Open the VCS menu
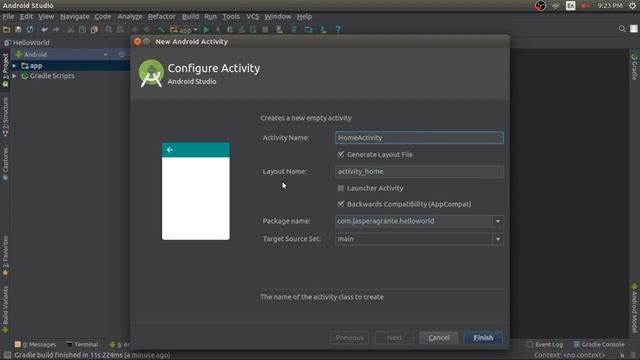This screenshot has width=640, height=360. pos(253,17)
